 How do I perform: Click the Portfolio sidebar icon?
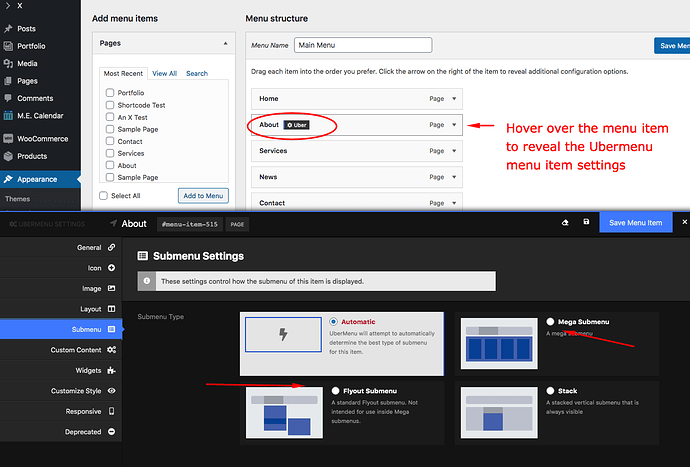pos(8,46)
